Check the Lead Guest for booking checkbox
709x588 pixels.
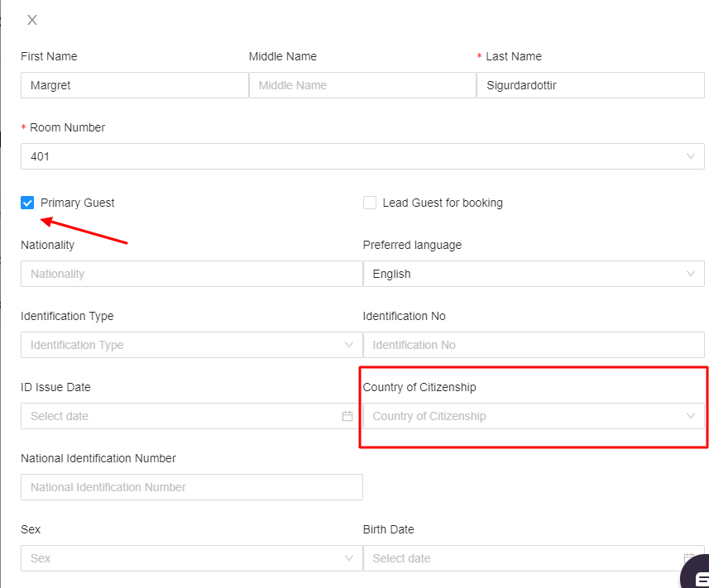click(370, 203)
